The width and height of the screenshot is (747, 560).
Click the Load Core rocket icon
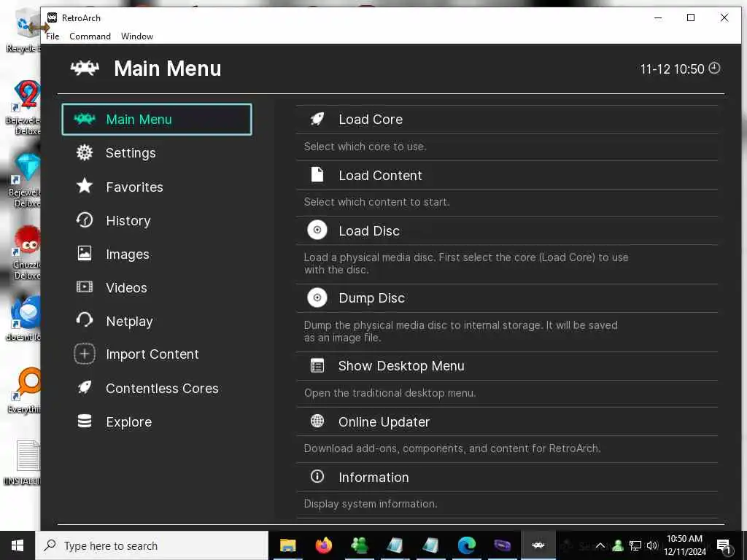pos(317,119)
